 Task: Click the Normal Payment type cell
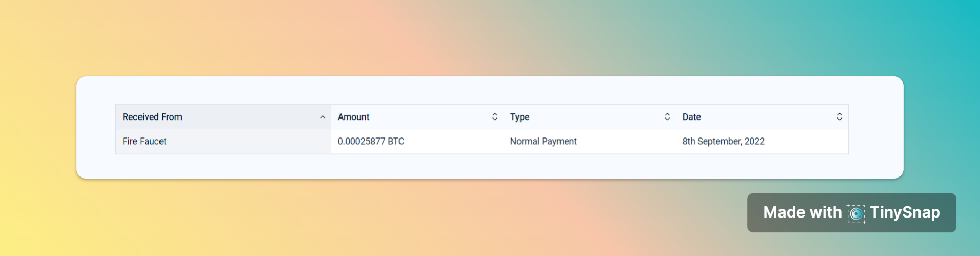click(543, 141)
